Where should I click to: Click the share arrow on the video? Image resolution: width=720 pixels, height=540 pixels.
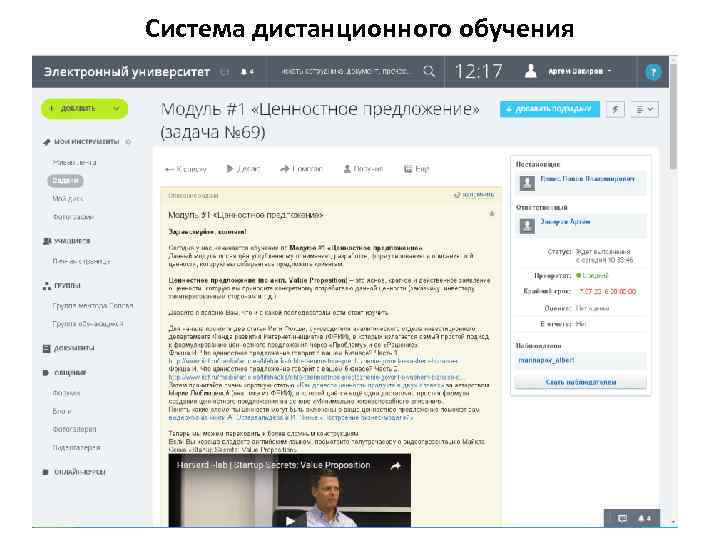coord(395,466)
